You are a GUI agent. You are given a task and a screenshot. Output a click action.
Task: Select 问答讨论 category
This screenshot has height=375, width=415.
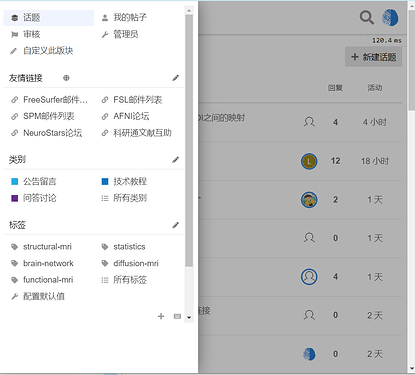point(34,198)
